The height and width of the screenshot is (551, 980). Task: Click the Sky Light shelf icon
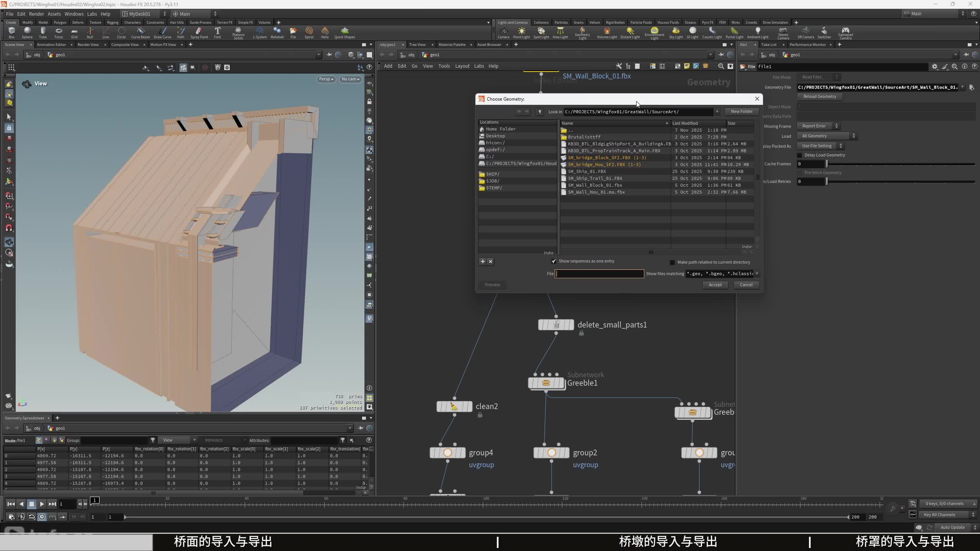tap(676, 32)
